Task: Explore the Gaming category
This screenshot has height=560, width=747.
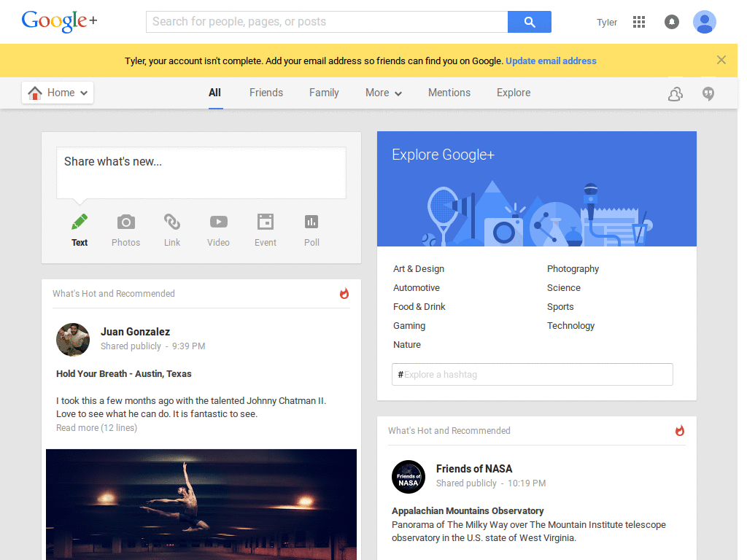Action: tap(409, 326)
